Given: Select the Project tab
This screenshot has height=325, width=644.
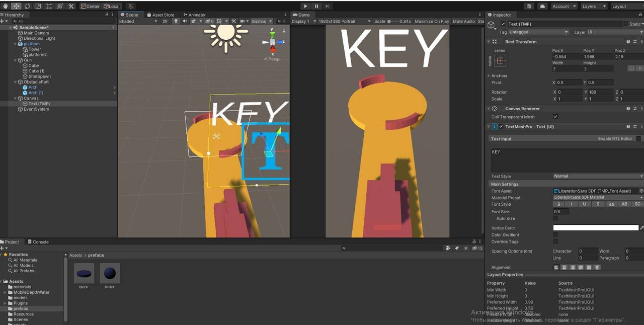Looking at the screenshot, I should tap(10, 242).
